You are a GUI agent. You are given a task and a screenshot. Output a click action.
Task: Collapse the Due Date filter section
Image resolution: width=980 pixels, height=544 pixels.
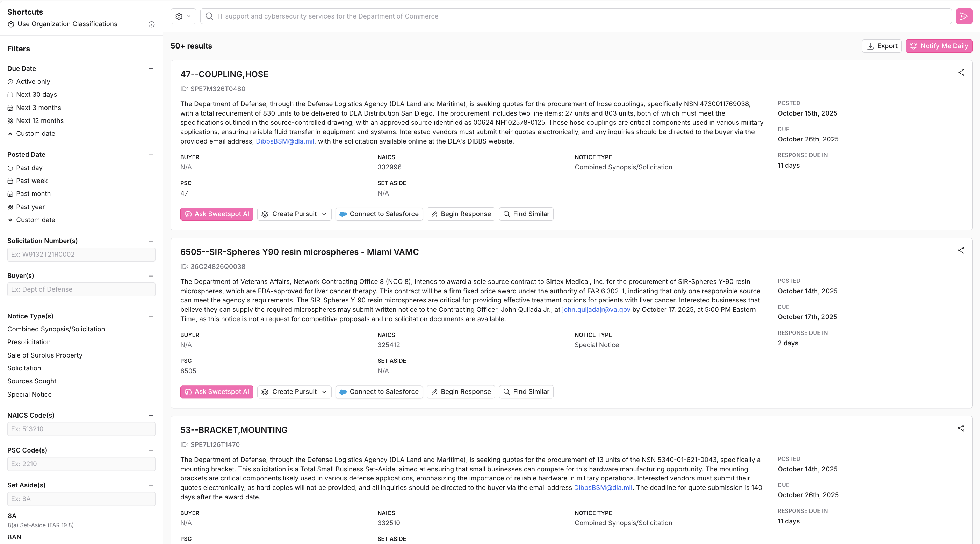click(151, 69)
